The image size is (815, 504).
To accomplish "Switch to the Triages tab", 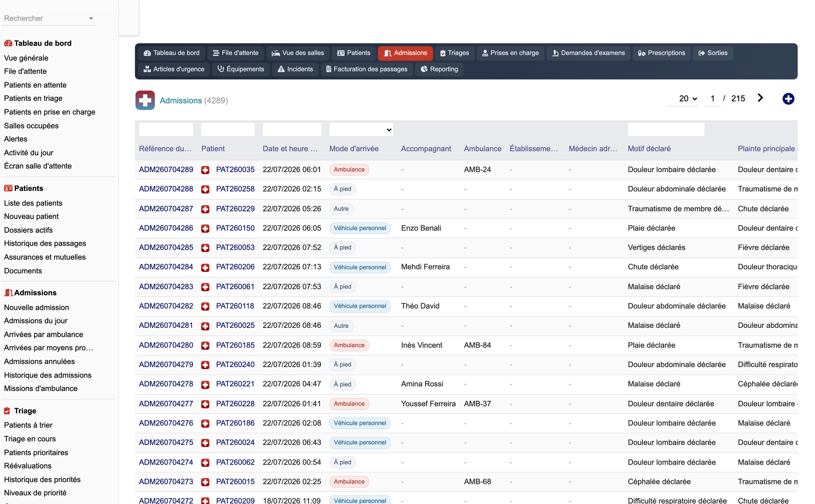I will 454,53.
